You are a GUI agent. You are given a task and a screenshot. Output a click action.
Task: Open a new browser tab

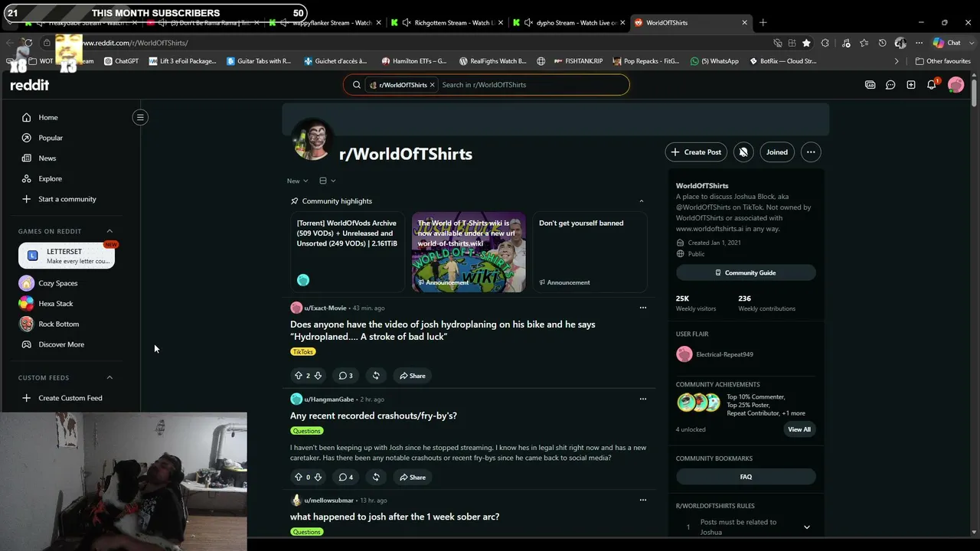coord(763,23)
